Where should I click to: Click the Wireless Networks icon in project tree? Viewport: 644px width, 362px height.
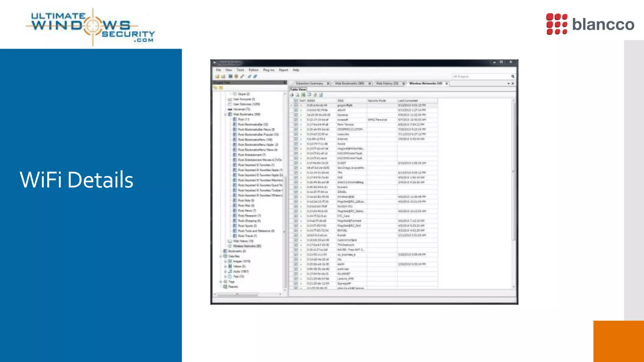[230, 246]
